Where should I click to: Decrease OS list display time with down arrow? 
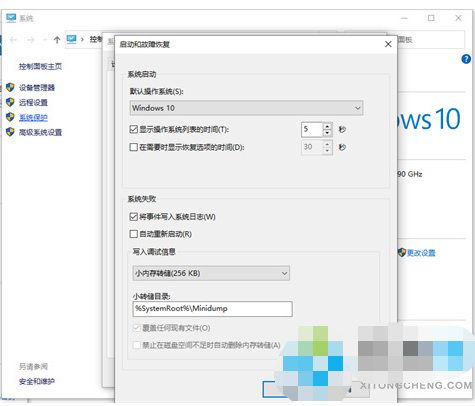(327, 133)
